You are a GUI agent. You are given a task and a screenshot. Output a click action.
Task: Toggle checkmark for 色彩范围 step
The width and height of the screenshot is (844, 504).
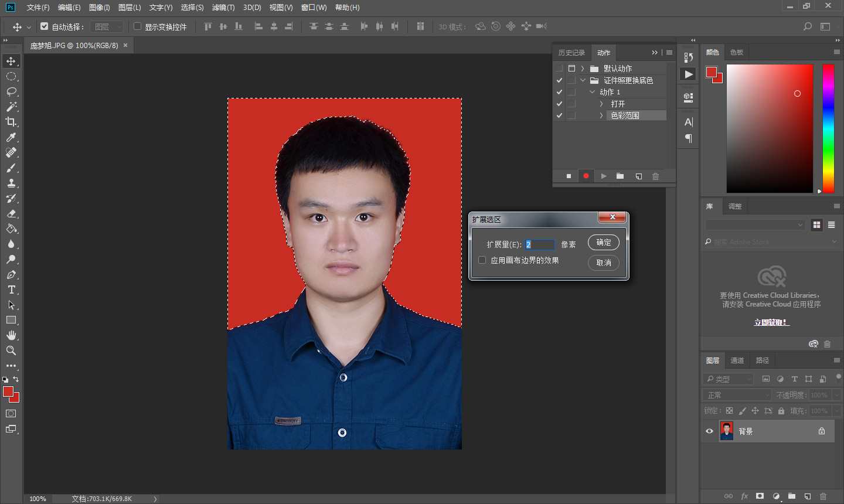(559, 115)
